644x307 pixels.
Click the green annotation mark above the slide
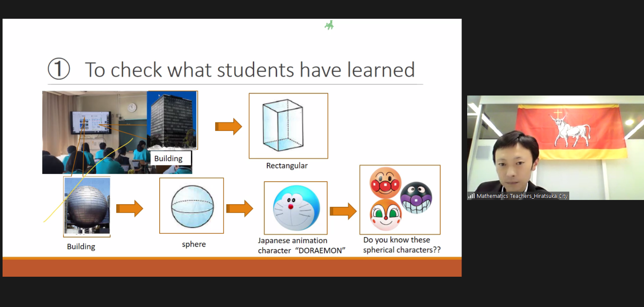329,26
